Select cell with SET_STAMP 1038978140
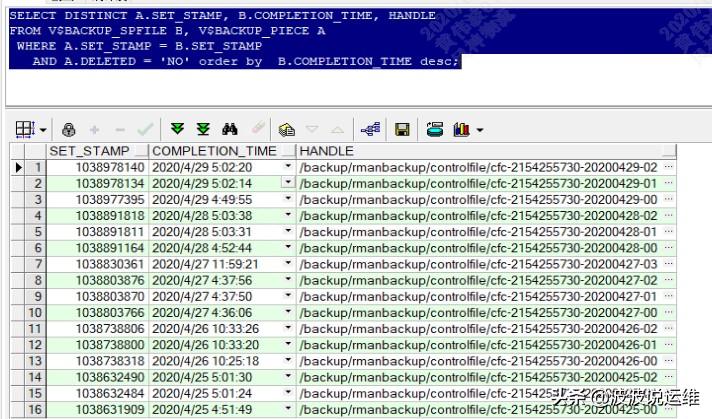 [x=98, y=167]
